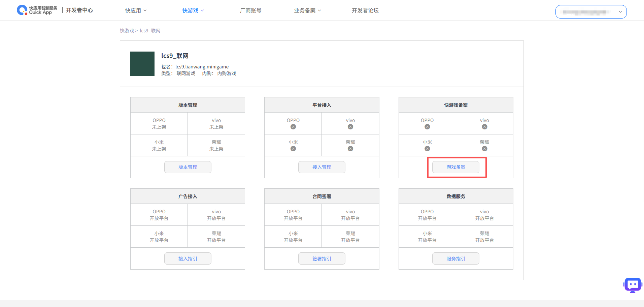This screenshot has width=644, height=307.
Task: Click OPPO status icon under 平台接入
Action: (293, 127)
